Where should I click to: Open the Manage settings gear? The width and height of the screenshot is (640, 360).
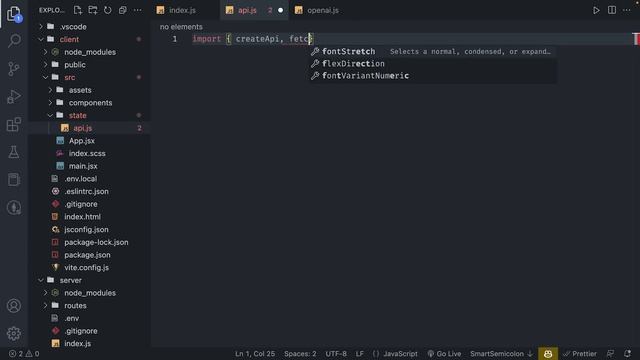point(14,333)
